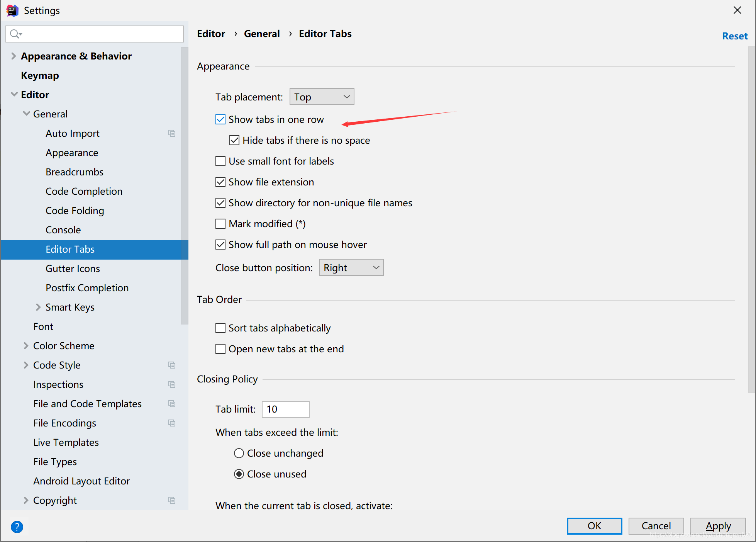This screenshot has width=756, height=542.
Task: Open Close button position dropdown
Action: tap(351, 268)
